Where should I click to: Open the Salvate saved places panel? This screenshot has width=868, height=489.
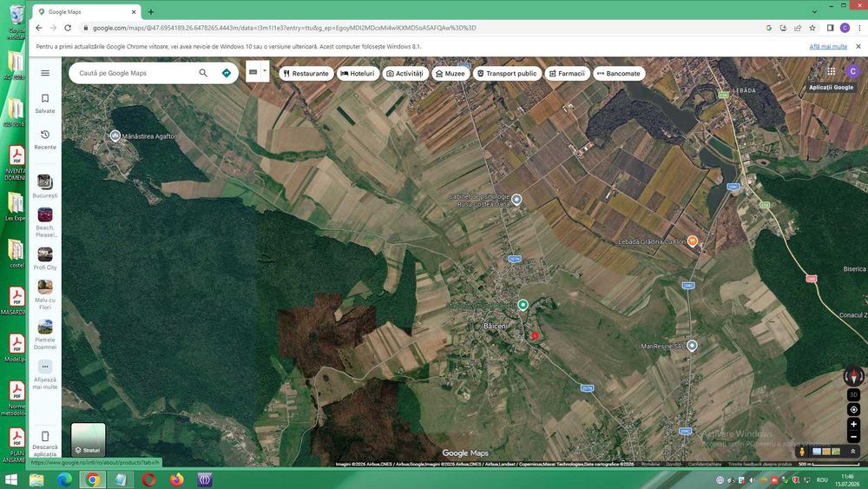(45, 103)
